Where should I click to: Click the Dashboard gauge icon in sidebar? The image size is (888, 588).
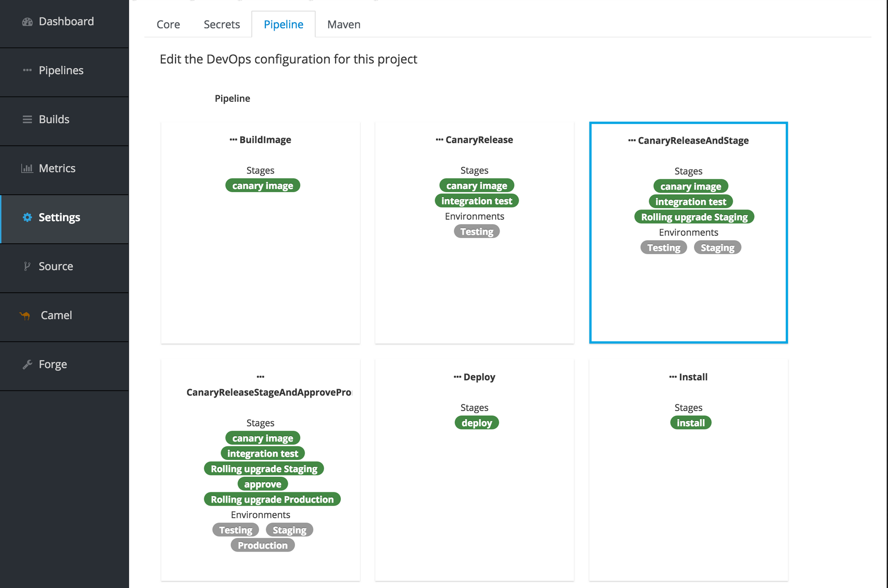[x=27, y=22]
